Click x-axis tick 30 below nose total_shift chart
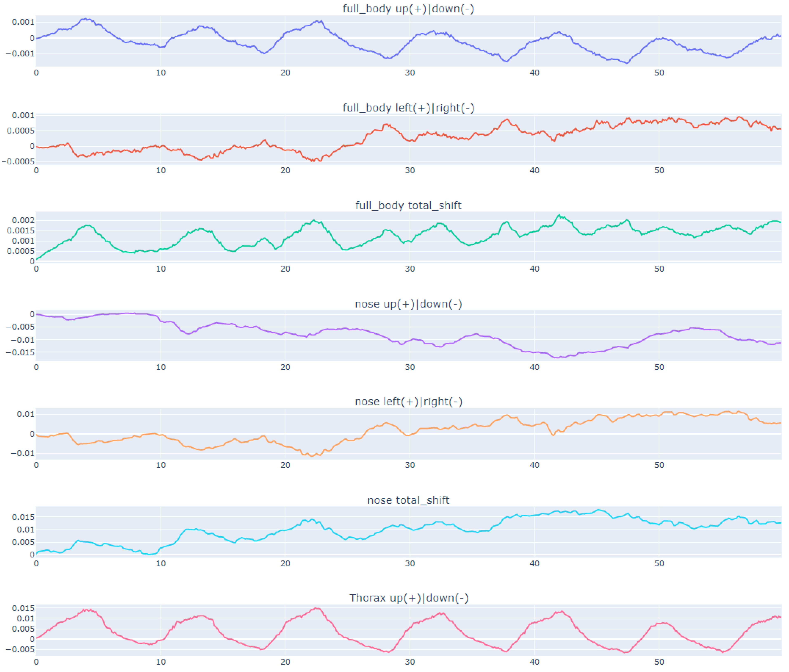This screenshot has width=789, height=672. [410, 563]
